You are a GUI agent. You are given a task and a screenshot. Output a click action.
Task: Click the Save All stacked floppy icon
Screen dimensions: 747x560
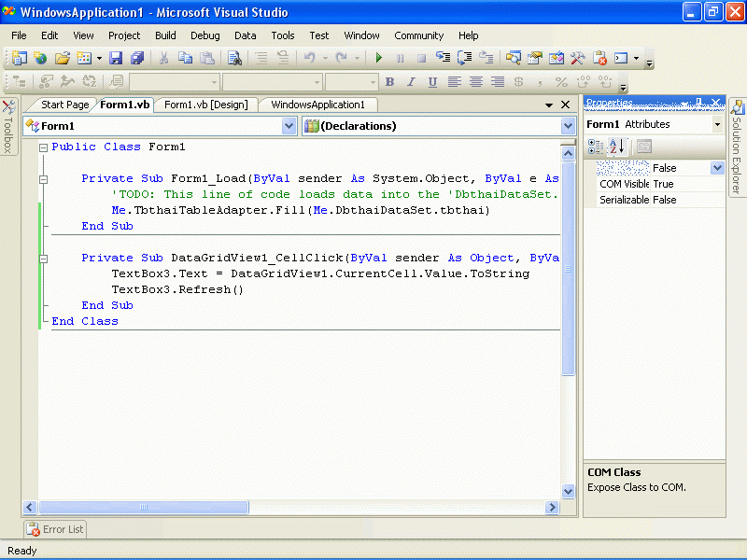[x=137, y=58]
